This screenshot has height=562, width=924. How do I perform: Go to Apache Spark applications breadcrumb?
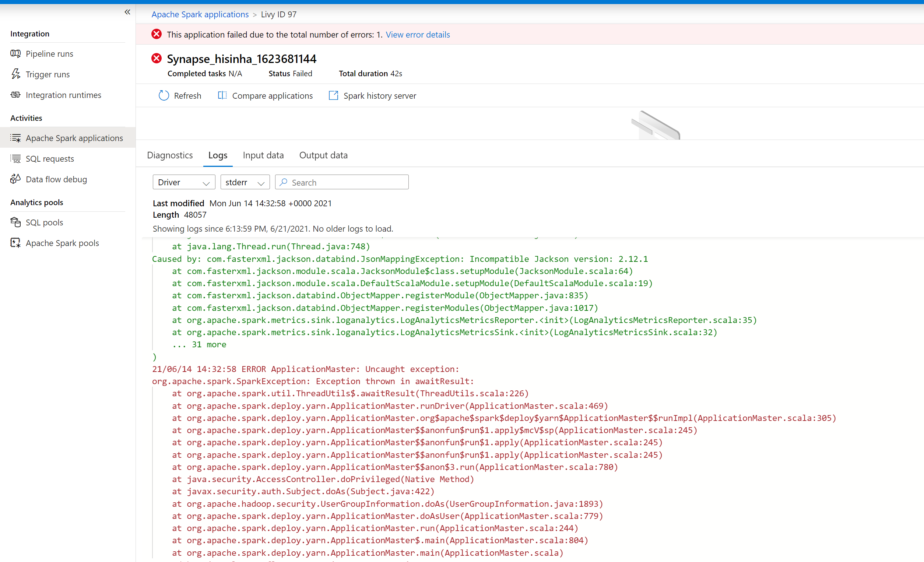(x=200, y=14)
